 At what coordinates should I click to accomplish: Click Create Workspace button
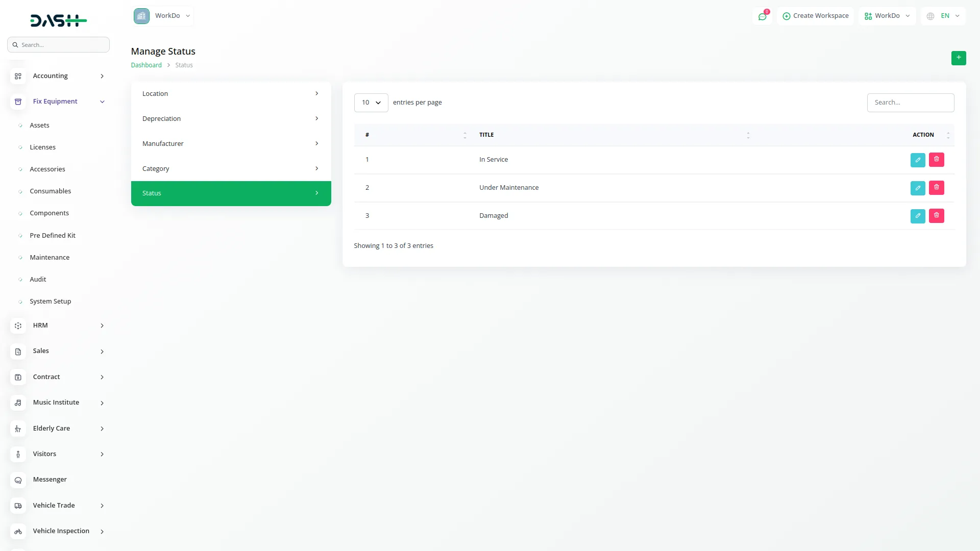click(815, 16)
